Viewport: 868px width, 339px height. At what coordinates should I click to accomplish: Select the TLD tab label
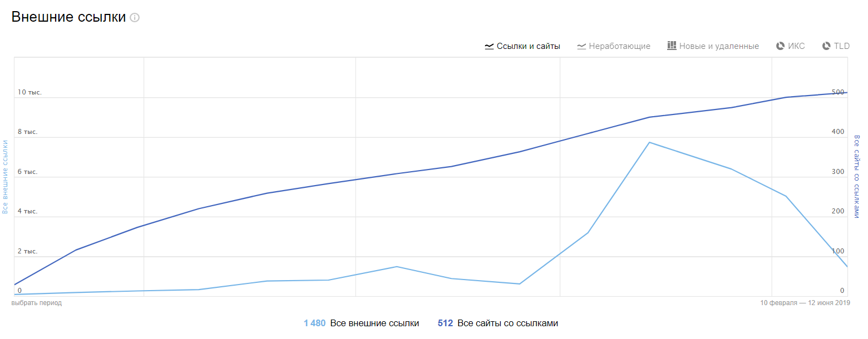pyautogui.click(x=842, y=46)
